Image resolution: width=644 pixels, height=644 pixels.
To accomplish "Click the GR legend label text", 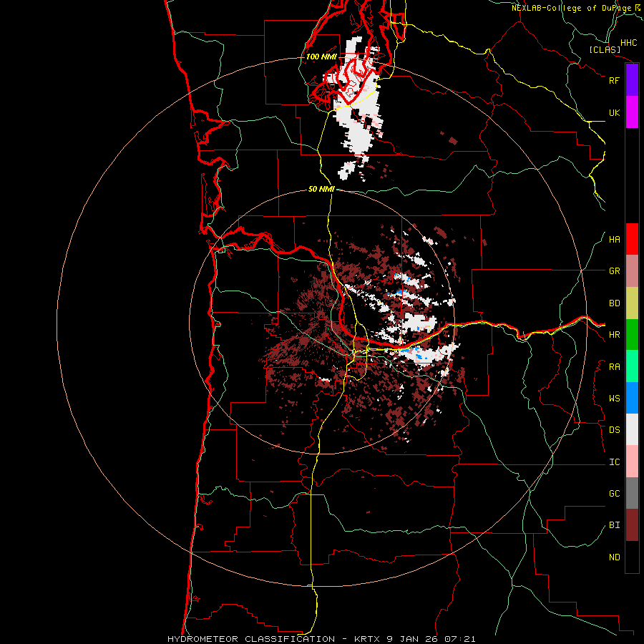I will pyautogui.click(x=615, y=271).
